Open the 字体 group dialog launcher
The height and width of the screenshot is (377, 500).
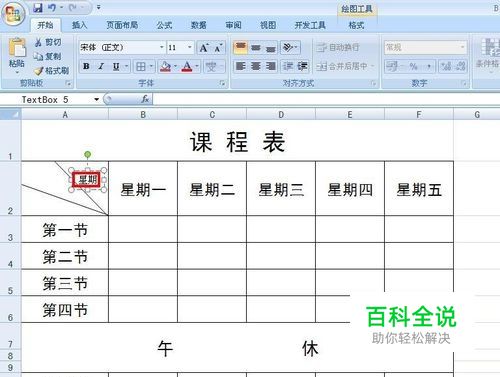pos(222,83)
